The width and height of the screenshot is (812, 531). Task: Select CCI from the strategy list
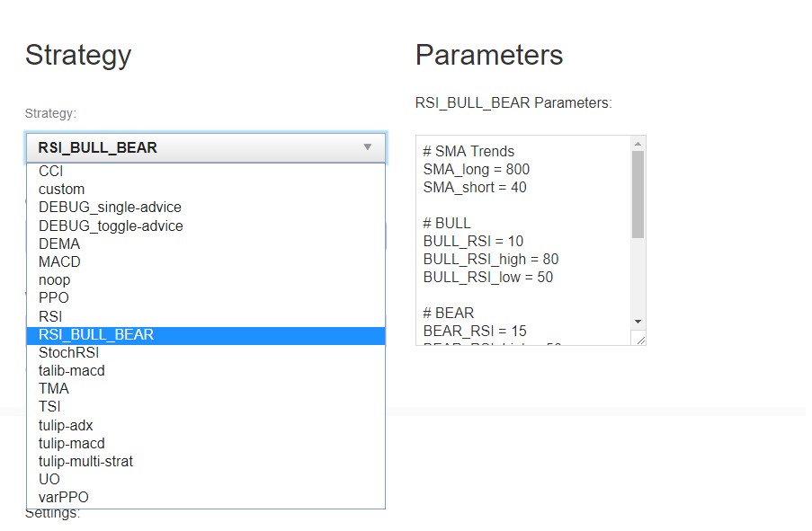pyautogui.click(x=51, y=171)
